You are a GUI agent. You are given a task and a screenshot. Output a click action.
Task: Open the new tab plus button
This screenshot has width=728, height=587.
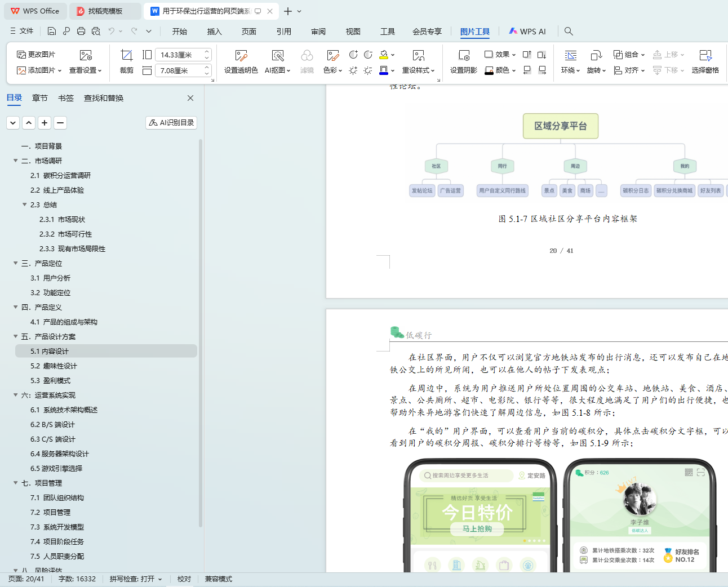coord(288,11)
